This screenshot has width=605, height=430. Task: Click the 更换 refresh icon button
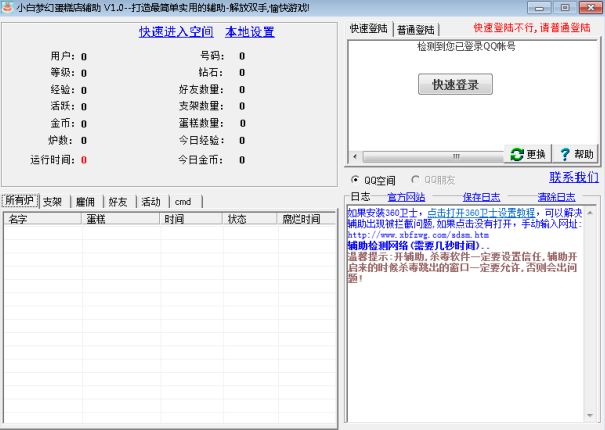527,154
